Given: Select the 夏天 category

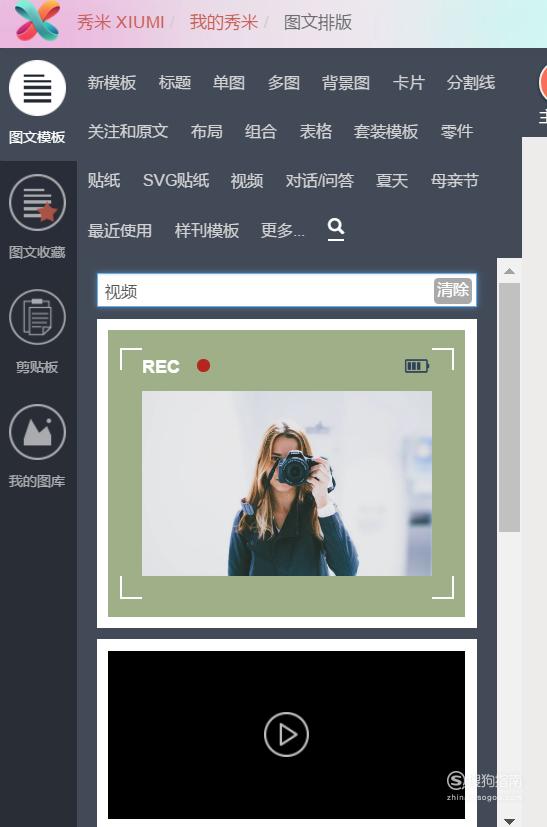Looking at the screenshot, I should coord(392,180).
